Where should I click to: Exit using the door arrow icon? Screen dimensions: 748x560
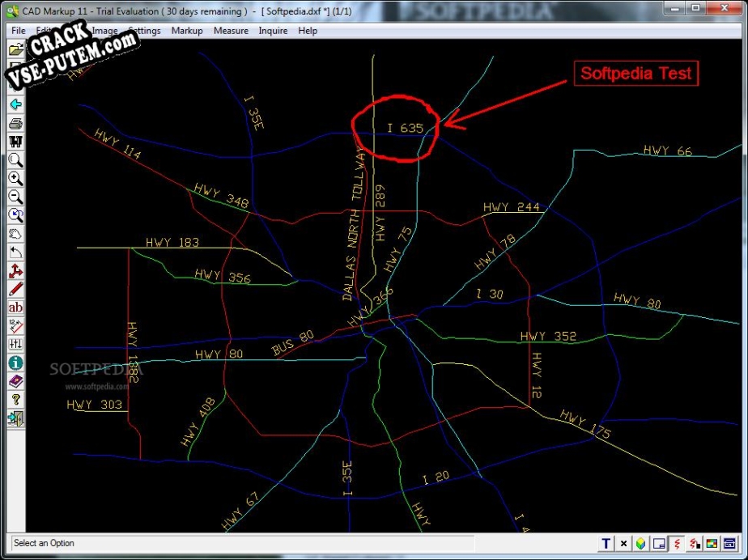pyautogui.click(x=15, y=418)
